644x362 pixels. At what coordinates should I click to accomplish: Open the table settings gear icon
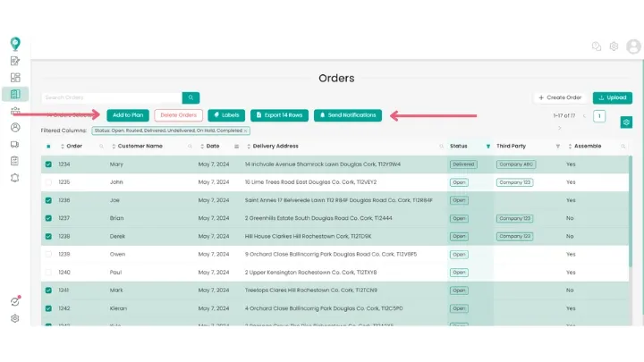click(x=626, y=122)
